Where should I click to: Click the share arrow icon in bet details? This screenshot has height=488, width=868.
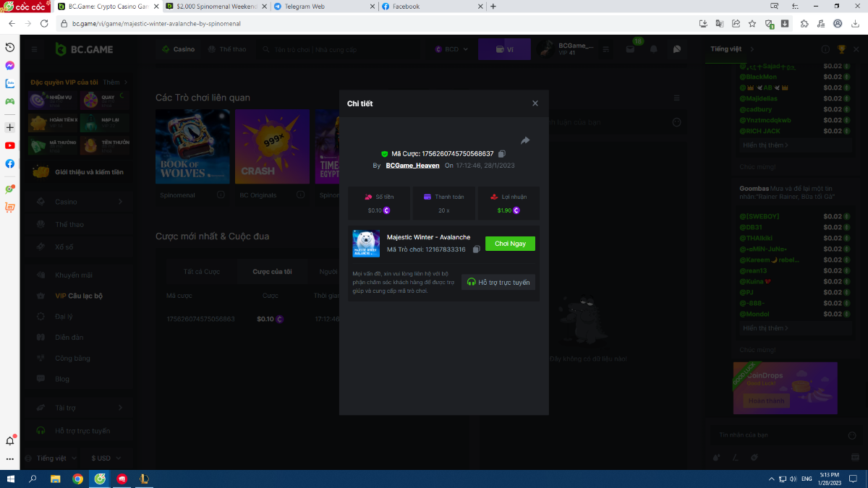[525, 140]
